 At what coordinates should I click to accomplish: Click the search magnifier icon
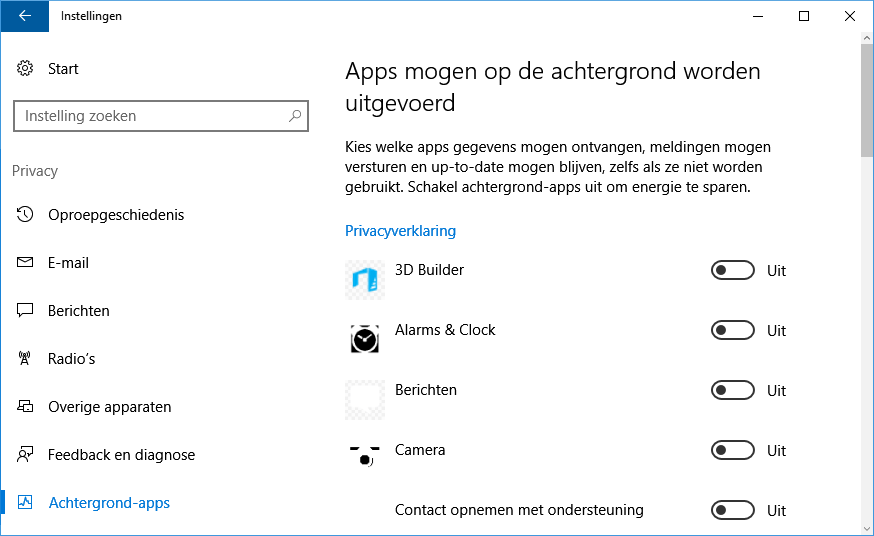coord(295,116)
